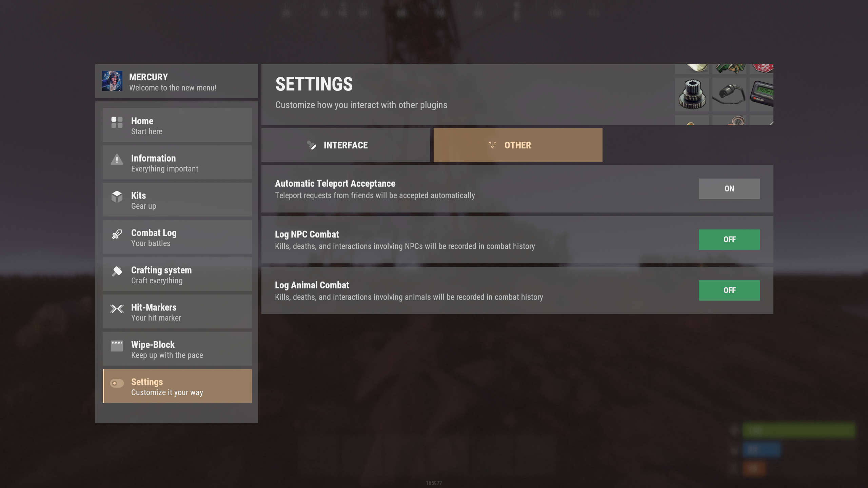Toggle Log NPC Combat OFF switch
The height and width of the screenshot is (488, 868).
tap(729, 240)
